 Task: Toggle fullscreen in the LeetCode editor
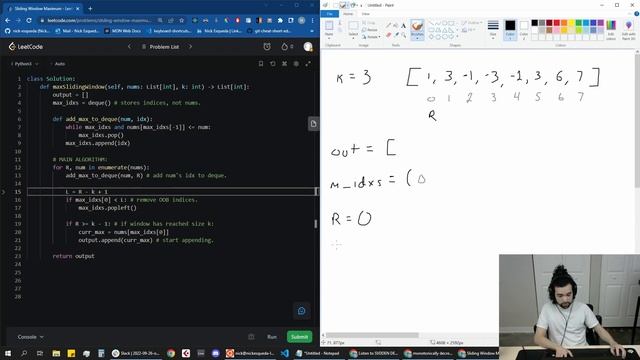pyautogui.click(x=308, y=64)
